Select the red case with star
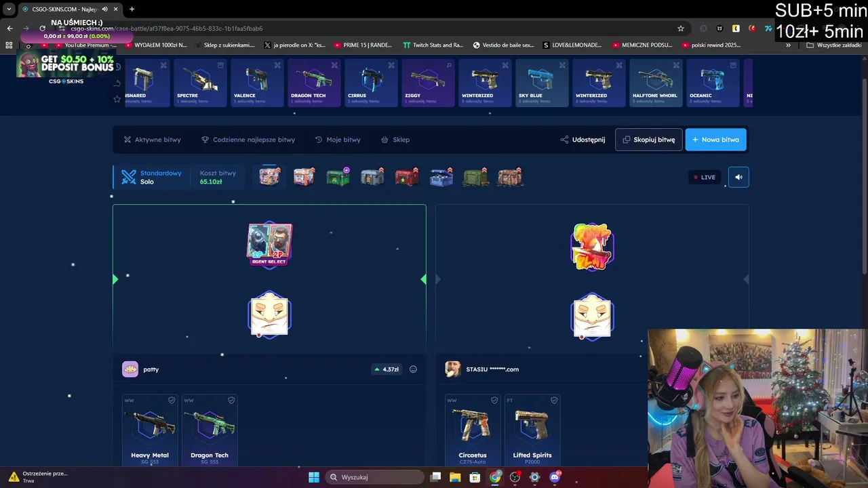This screenshot has height=488, width=868. 407,177
